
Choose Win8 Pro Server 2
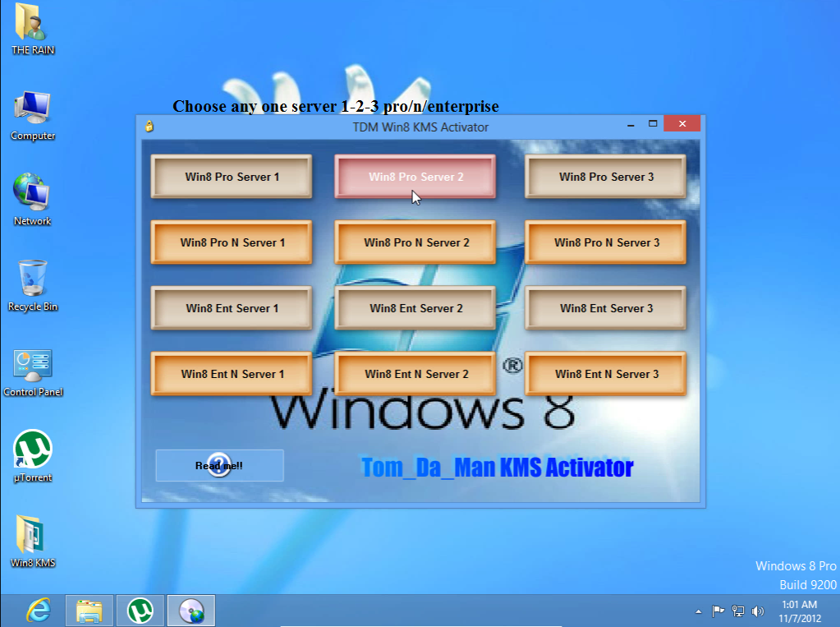[x=415, y=177]
